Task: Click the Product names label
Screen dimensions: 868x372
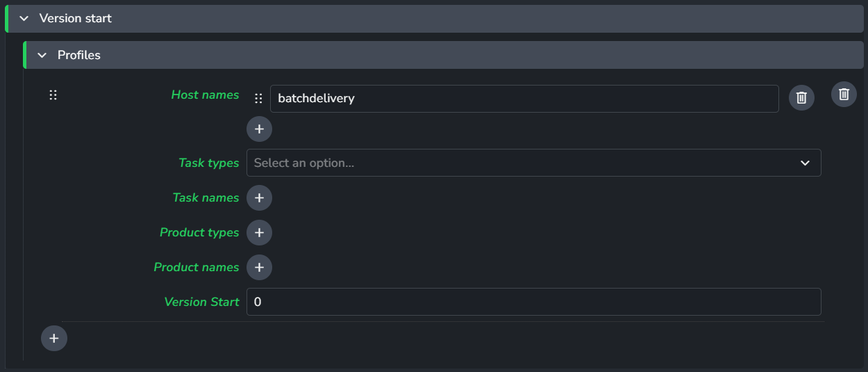Action: coord(197,267)
